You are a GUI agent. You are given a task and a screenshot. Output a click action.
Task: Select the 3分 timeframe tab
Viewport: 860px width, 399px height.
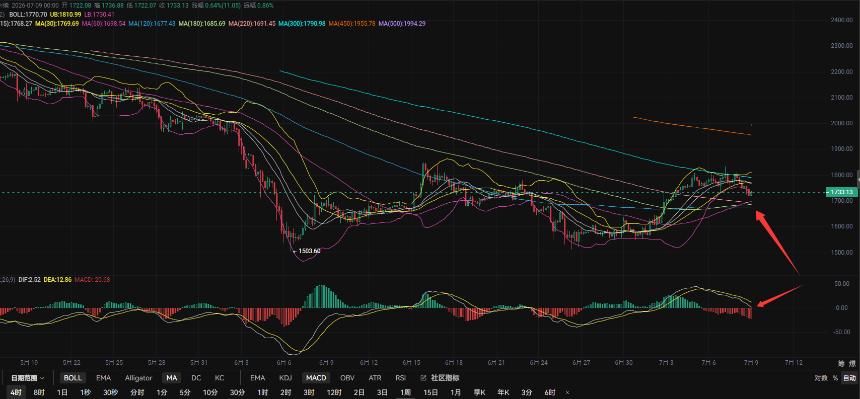(527, 393)
